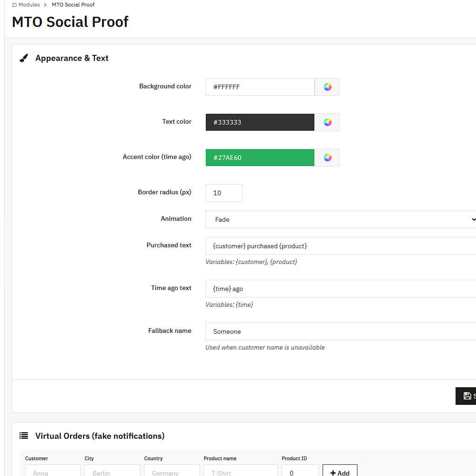Viewport: 476px width, 476px height.
Task: Click the list icon beside Virtual Orders
Action: click(24, 436)
